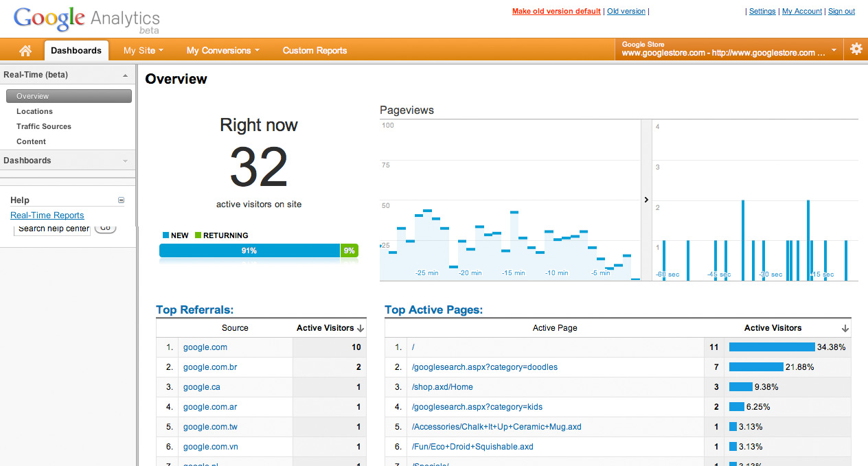The width and height of the screenshot is (868, 466).
Task: Collapse the Real-Time (beta) section
Action: click(125, 75)
